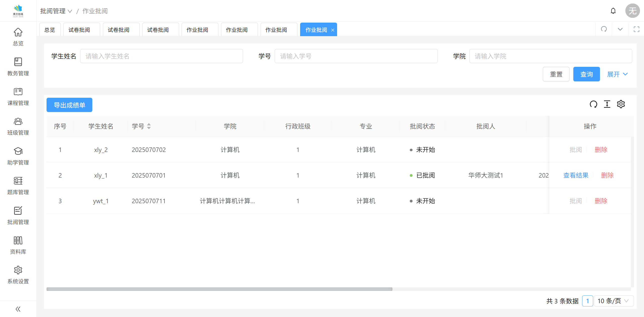Switch to the 总览 tab
This screenshot has height=317, width=644.
click(x=50, y=30)
